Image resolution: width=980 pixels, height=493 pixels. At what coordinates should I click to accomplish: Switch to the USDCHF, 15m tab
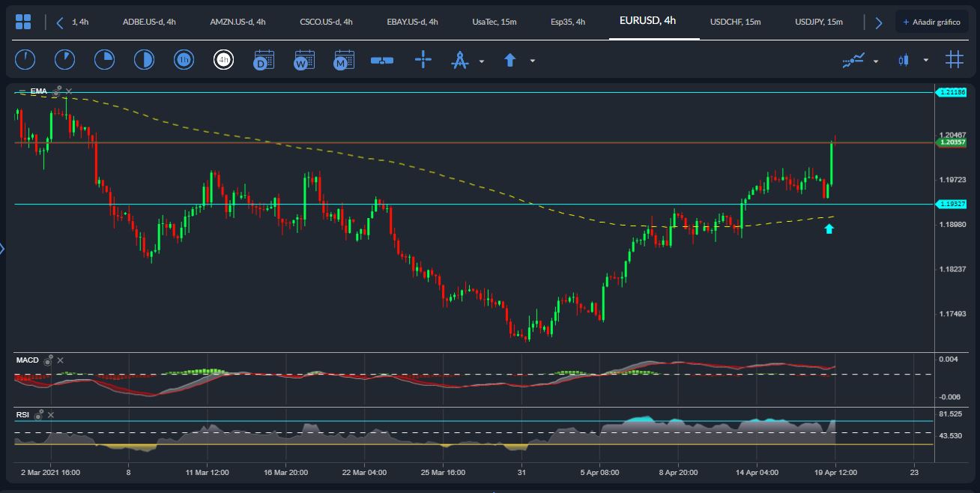734,22
